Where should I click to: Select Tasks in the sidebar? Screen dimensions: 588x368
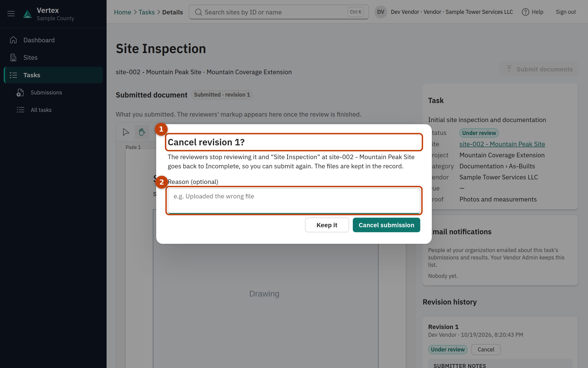tap(53, 75)
